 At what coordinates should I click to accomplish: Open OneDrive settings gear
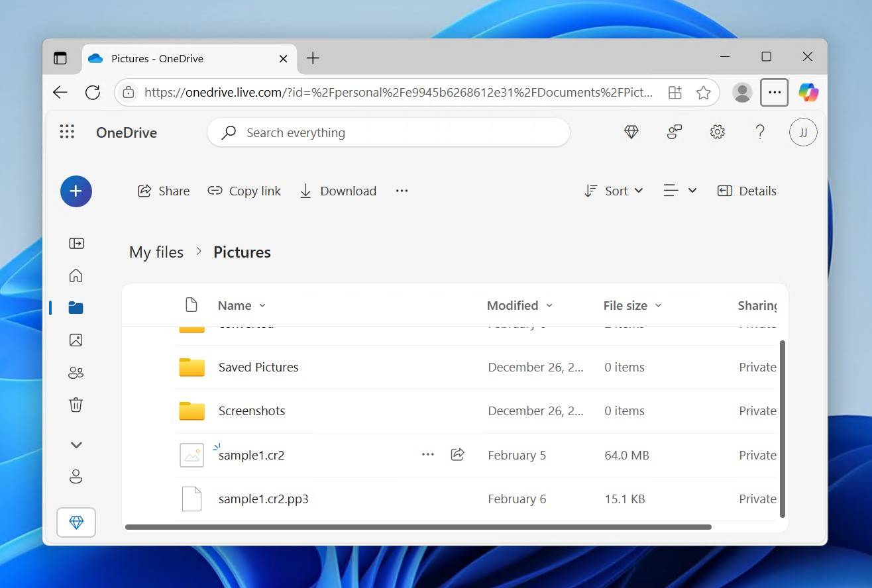(x=717, y=132)
